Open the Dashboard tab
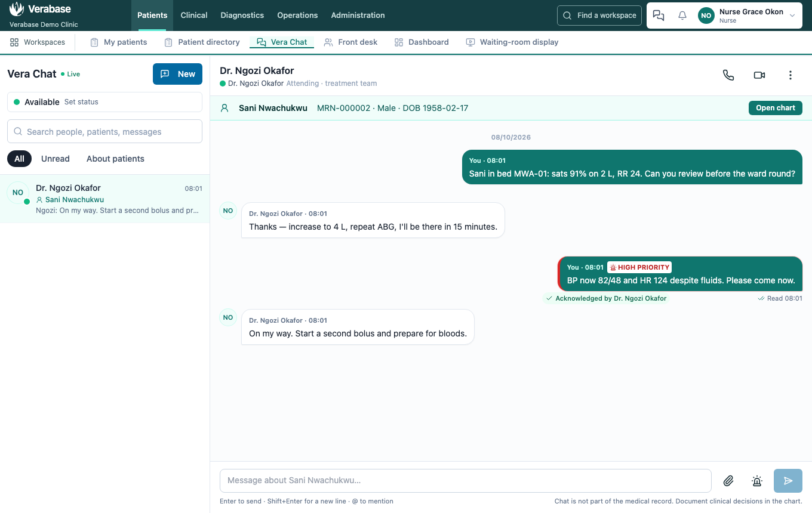This screenshot has width=812, height=513. [422, 42]
